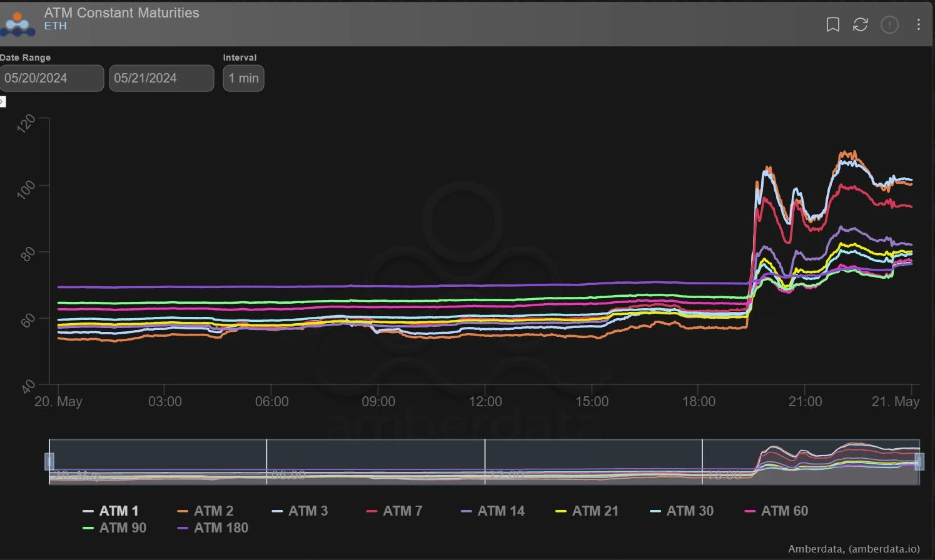This screenshot has width=935, height=560.
Task: Grab the left navigator range handle
Action: coord(49,461)
